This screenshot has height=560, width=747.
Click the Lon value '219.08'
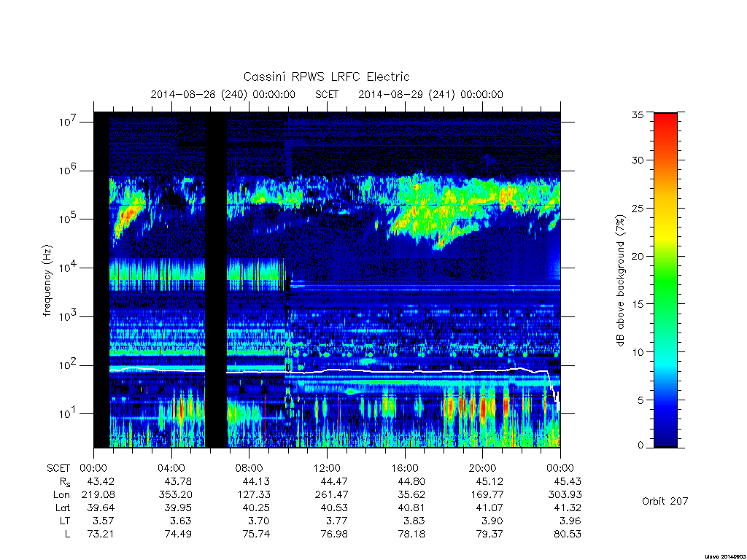(98, 495)
